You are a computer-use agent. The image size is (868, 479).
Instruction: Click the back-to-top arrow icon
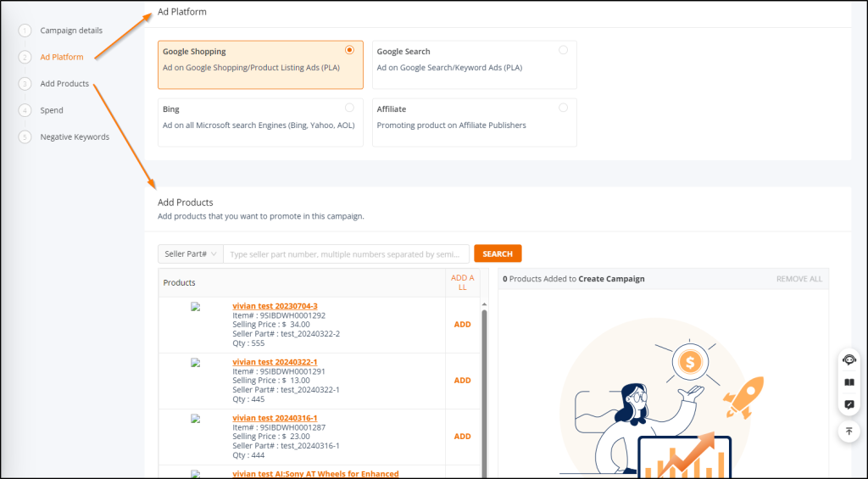849,431
